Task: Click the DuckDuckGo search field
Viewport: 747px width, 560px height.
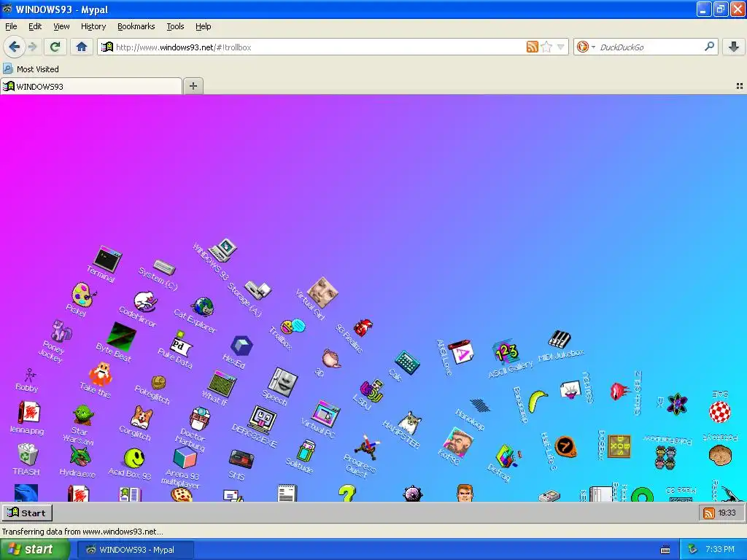Action: coord(650,47)
